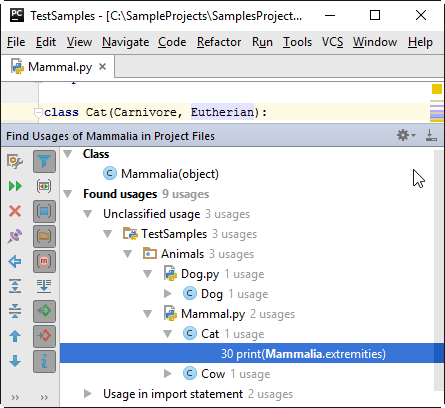Screen dimensions: 445x408
Task: Collapse the Found usages node
Action: [x=68, y=194]
